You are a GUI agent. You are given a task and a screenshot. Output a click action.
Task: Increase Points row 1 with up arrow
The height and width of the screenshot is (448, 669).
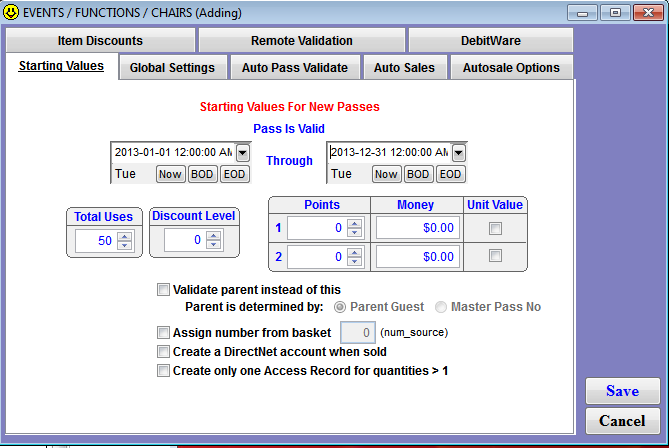(x=355, y=223)
